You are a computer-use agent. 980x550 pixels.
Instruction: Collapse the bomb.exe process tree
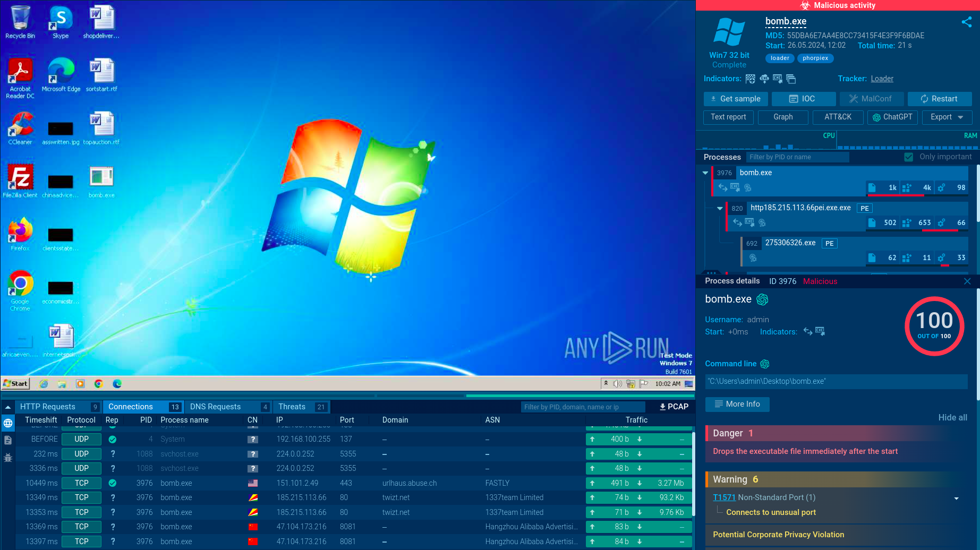pyautogui.click(x=705, y=173)
